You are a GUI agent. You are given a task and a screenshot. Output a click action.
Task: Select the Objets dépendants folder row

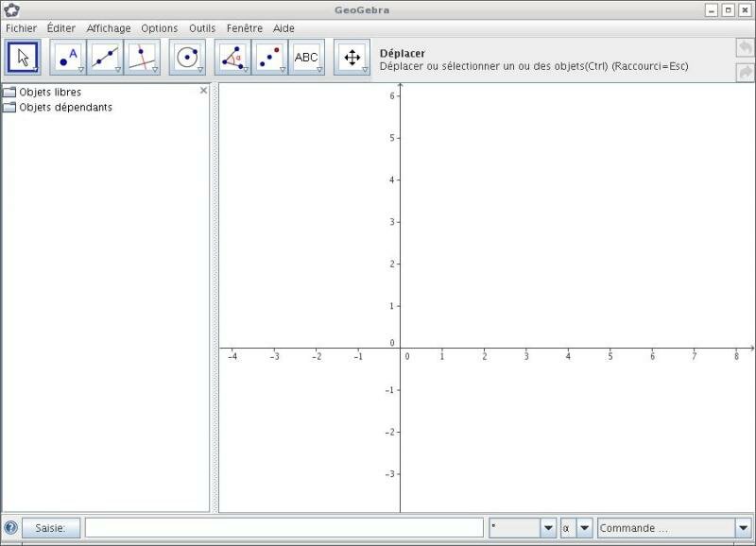tap(58, 107)
